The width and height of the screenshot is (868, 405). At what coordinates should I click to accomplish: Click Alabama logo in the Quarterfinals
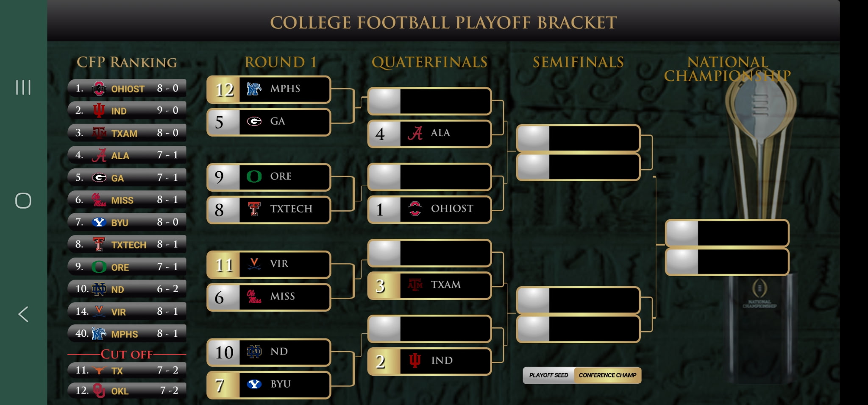415,133
